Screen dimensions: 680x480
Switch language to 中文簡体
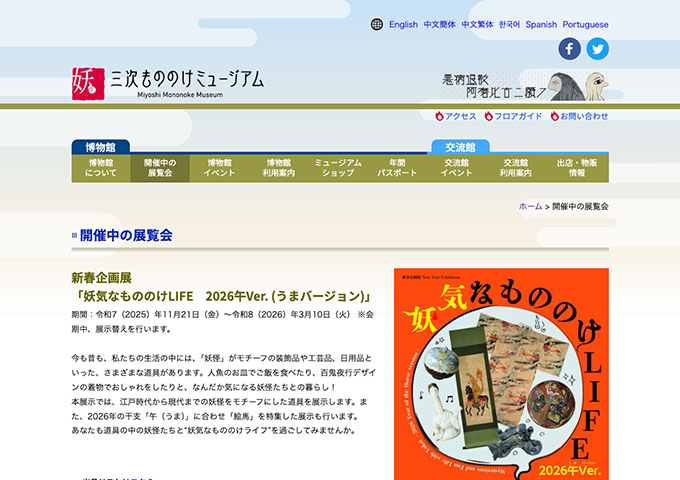point(439,24)
